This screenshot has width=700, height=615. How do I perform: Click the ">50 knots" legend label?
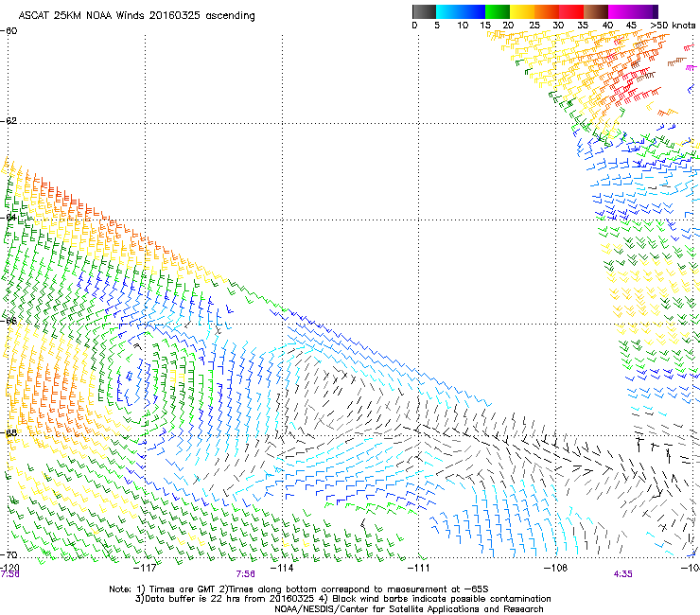click(673, 26)
